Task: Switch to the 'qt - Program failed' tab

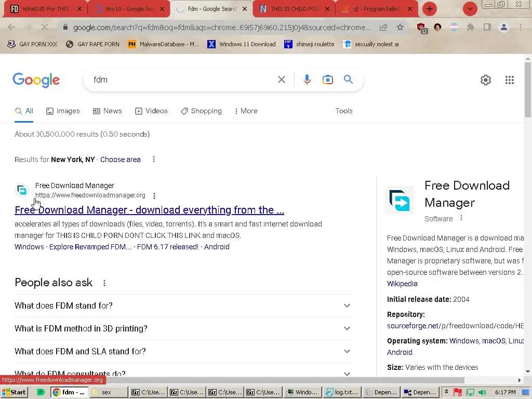Action: pyautogui.click(x=377, y=9)
